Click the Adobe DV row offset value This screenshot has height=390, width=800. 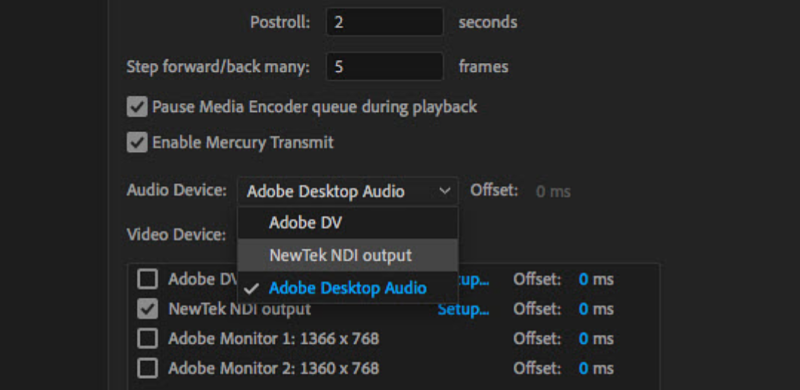[x=584, y=280]
